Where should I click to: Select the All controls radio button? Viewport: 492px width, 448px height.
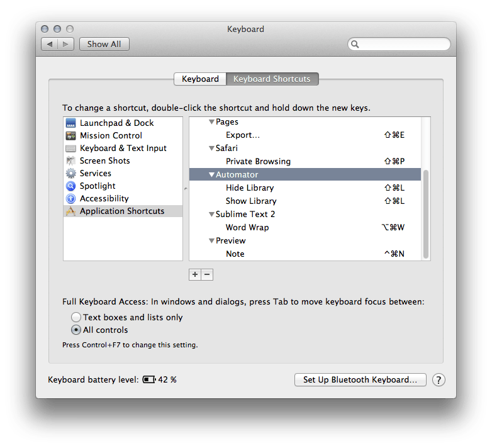coord(76,330)
